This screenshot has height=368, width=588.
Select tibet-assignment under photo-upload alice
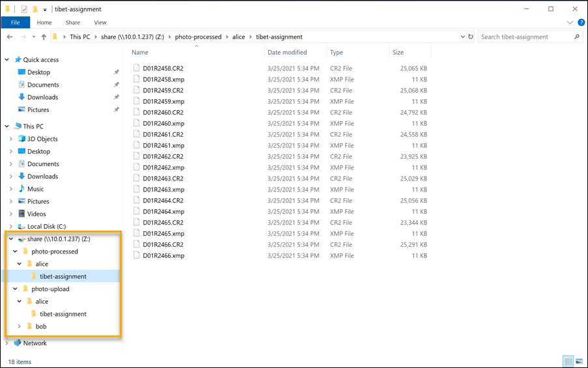tap(63, 314)
